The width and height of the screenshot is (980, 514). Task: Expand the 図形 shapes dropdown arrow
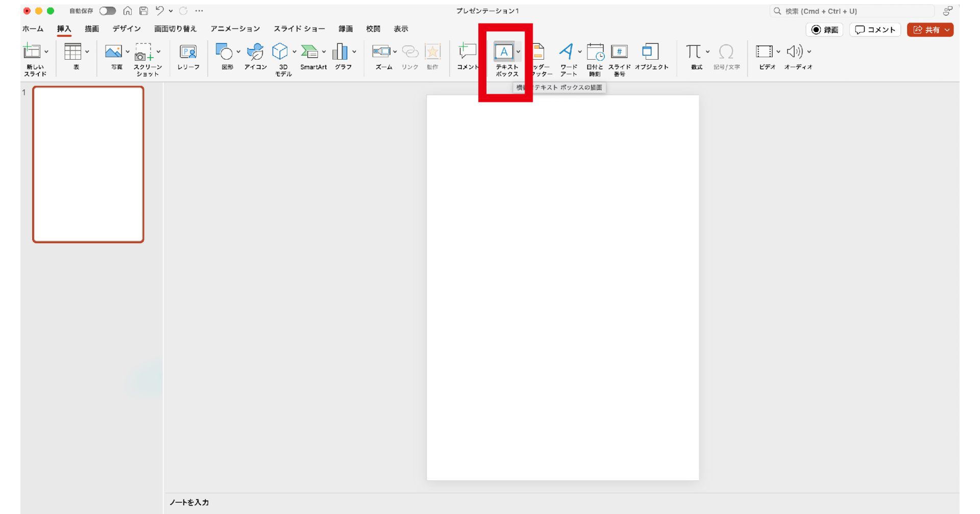(238, 52)
